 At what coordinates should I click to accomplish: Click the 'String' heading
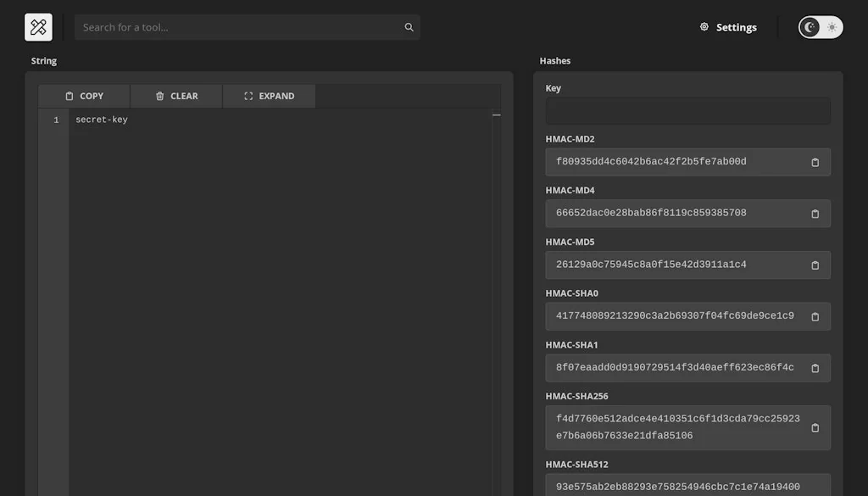pyautogui.click(x=44, y=61)
